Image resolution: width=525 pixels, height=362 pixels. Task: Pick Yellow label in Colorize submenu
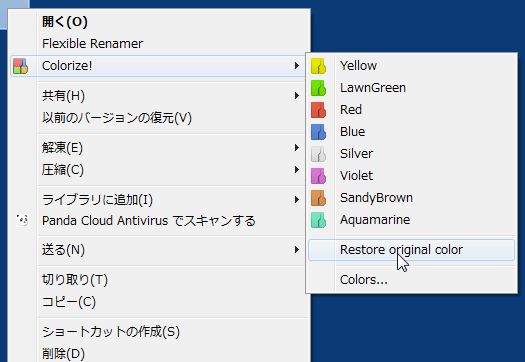click(358, 66)
